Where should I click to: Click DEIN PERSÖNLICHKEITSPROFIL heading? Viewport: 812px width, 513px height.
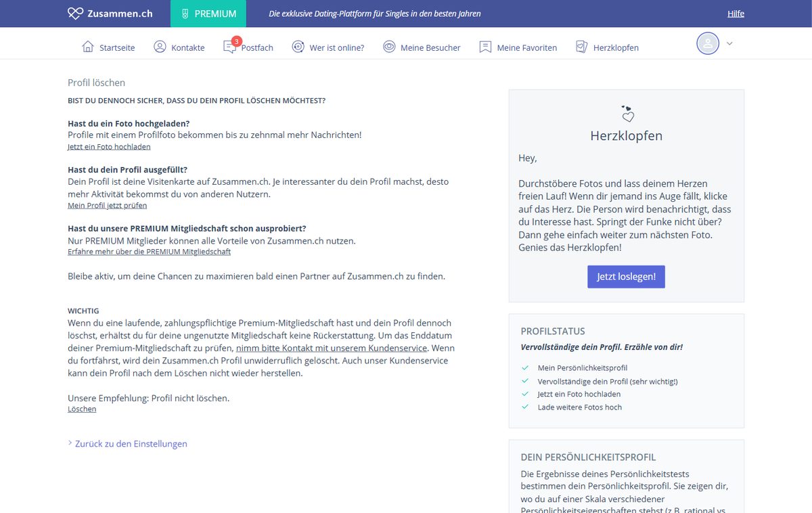click(x=588, y=457)
